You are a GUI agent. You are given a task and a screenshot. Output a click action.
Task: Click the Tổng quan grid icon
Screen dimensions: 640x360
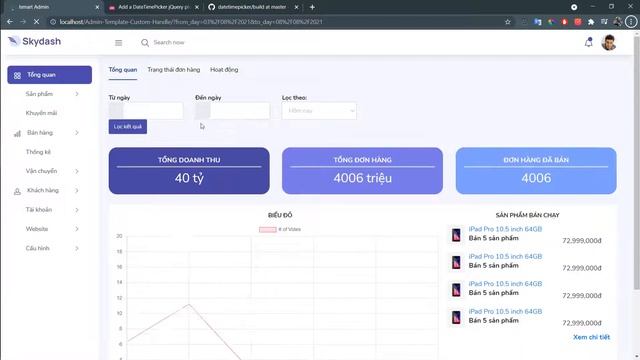17,76
